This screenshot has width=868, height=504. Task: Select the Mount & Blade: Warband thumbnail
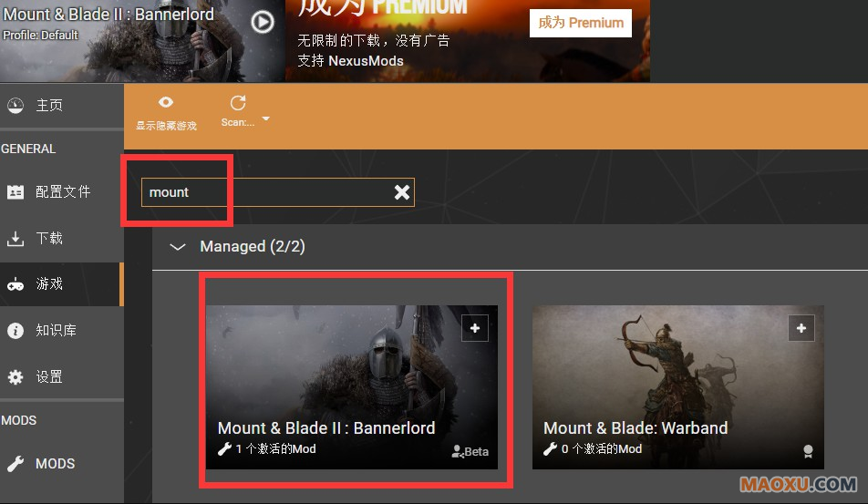pos(678,387)
